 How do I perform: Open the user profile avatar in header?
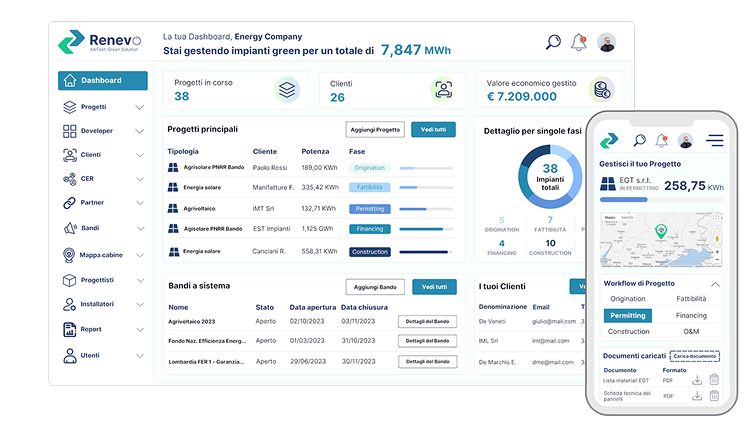pyautogui.click(x=606, y=43)
